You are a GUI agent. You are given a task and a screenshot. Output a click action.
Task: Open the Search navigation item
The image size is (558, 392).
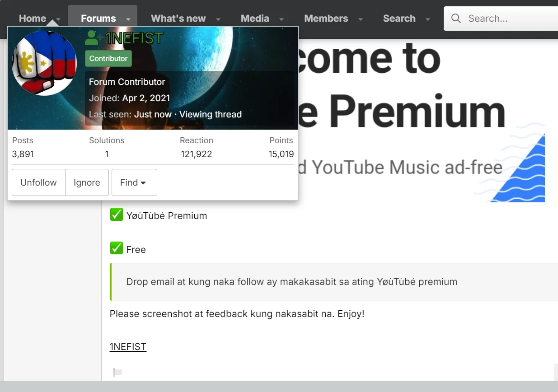[399, 19]
